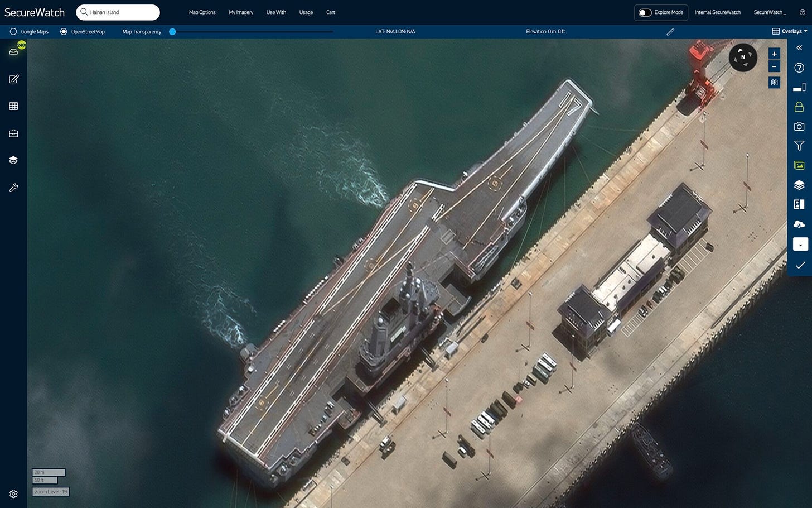Click the Internal SecureWatch link

tap(718, 12)
